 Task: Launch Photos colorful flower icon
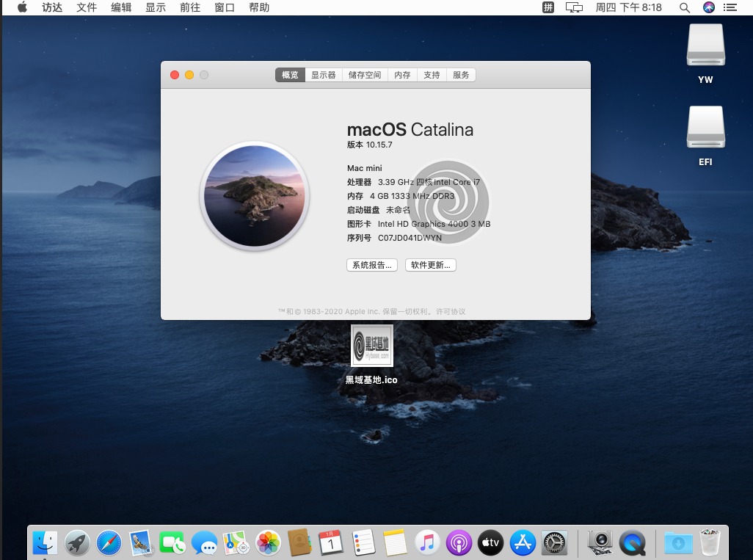coord(268,543)
